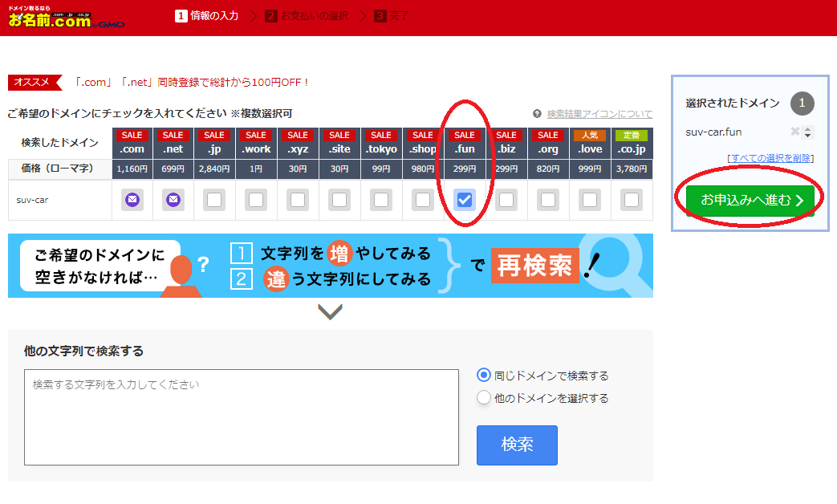The width and height of the screenshot is (837, 504).
Task: Choose 他のドメインを選択する radio option
Action: click(484, 397)
